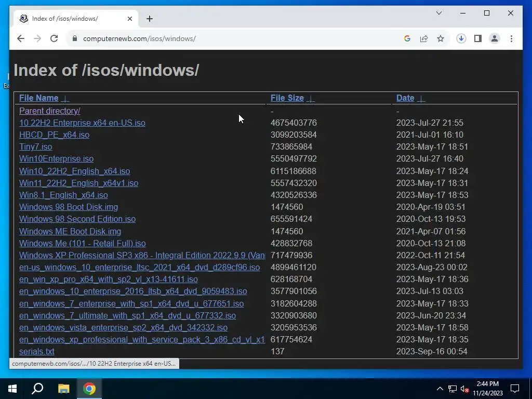Viewport: 532px width, 399px height.
Task: Sort descending arrow next to Date
Action: pyautogui.click(x=421, y=98)
